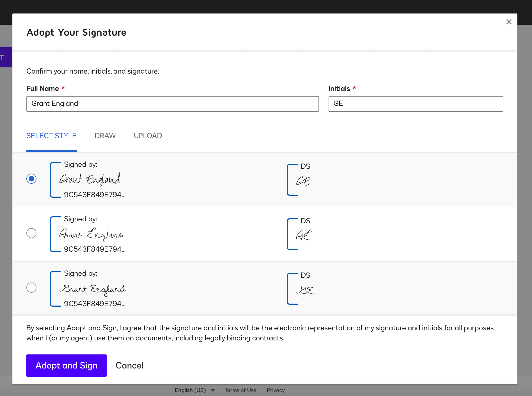This screenshot has height=396, width=532.
Task: Choose the second signature style radio button
Action: (x=31, y=233)
